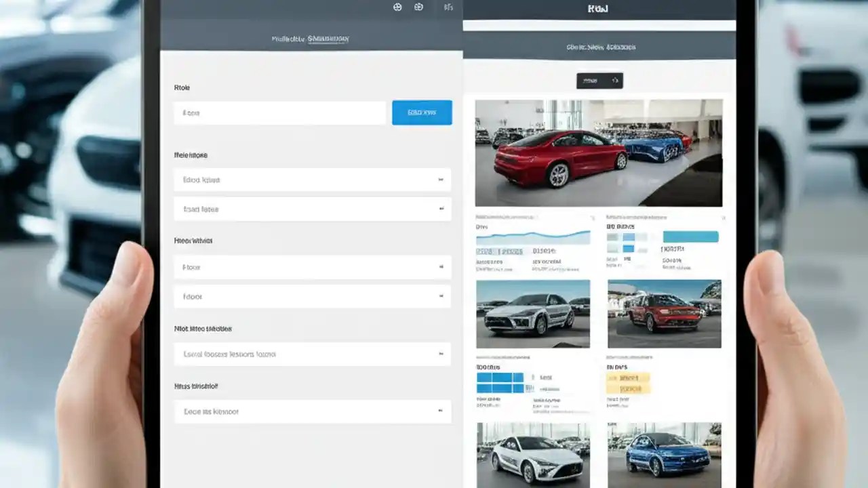Toggle the first small square option on the left card
The width and height of the screenshot is (868, 488).
click(612, 237)
